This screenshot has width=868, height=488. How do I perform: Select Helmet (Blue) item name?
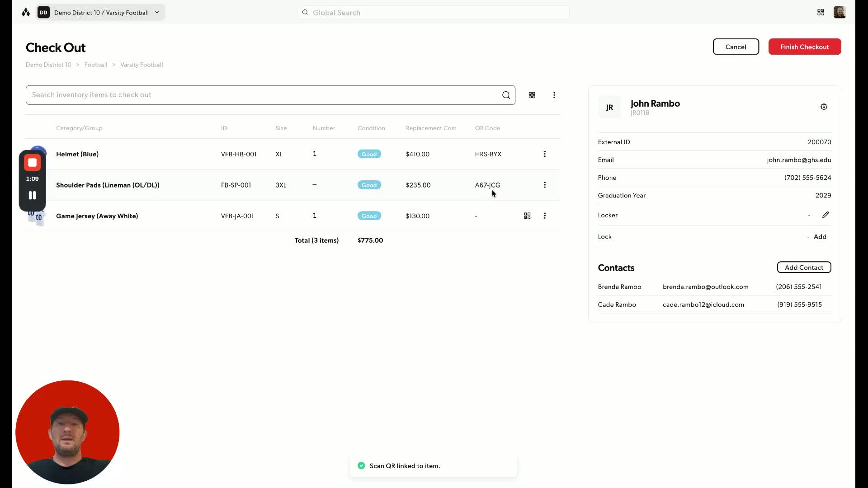coord(77,154)
